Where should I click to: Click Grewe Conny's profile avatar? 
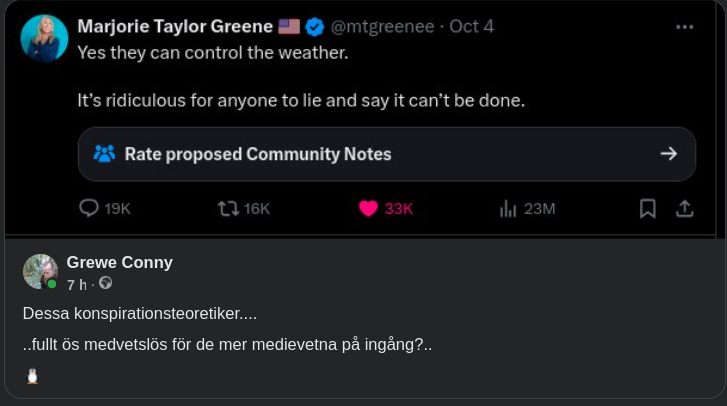40,271
